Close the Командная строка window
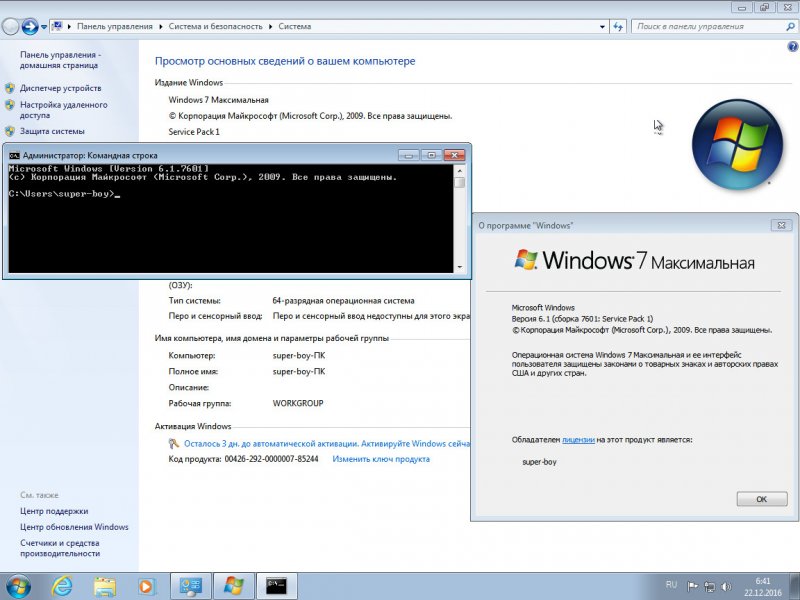Viewport: 800px width, 600px height. click(454, 155)
